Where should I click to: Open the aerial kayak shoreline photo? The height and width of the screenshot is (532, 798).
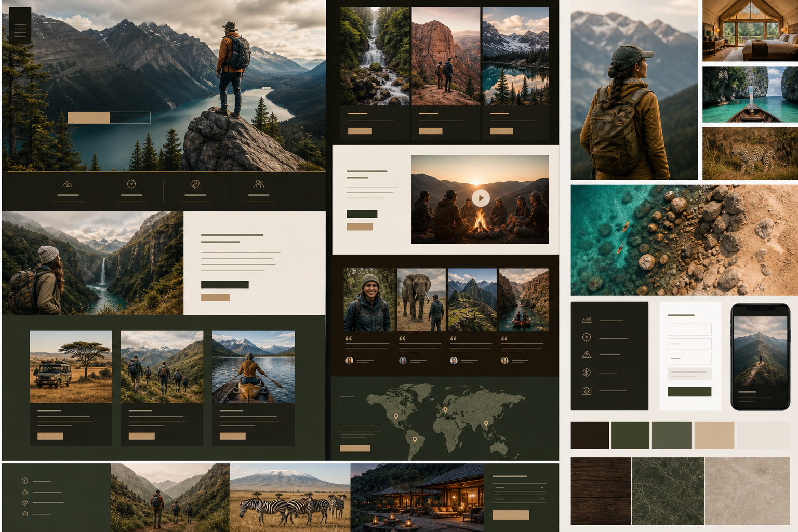(x=684, y=240)
